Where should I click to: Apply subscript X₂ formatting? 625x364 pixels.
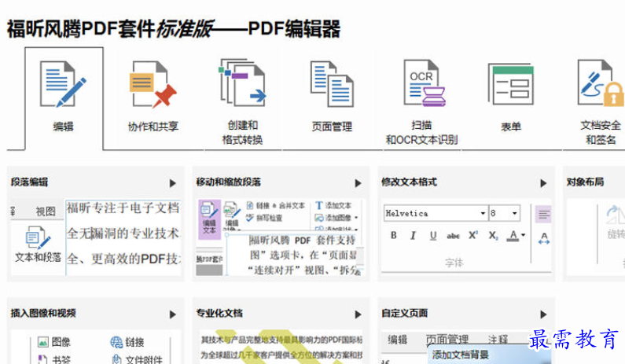[x=493, y=236]
